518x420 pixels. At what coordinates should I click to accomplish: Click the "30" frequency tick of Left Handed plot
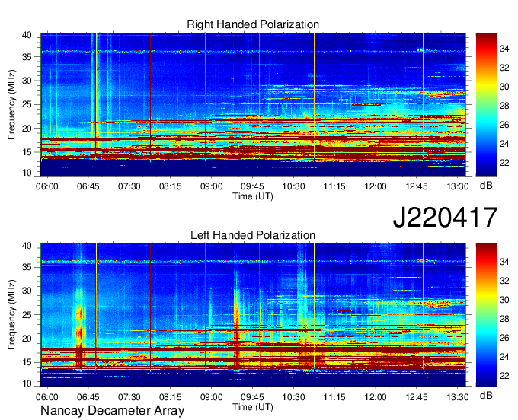27,291
